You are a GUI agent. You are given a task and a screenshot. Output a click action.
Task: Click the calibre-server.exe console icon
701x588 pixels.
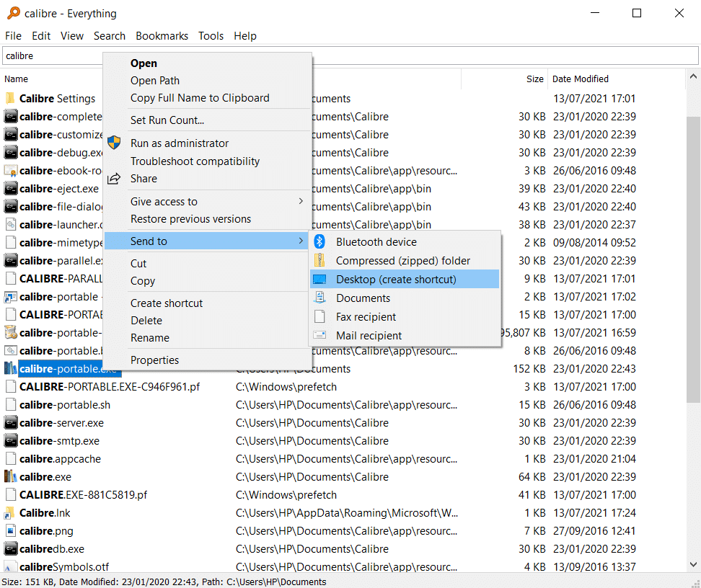coord(10,423)
